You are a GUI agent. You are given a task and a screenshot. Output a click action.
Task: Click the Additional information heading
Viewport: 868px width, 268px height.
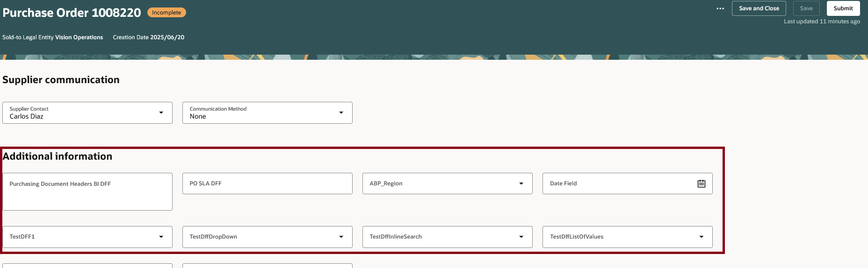pyautogui.click(x=58, y=156)
